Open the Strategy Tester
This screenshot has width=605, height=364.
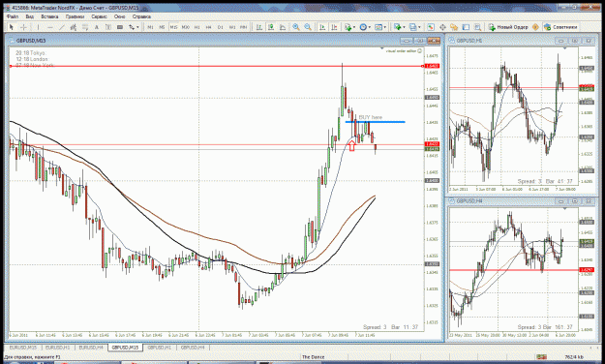[477, 27]
